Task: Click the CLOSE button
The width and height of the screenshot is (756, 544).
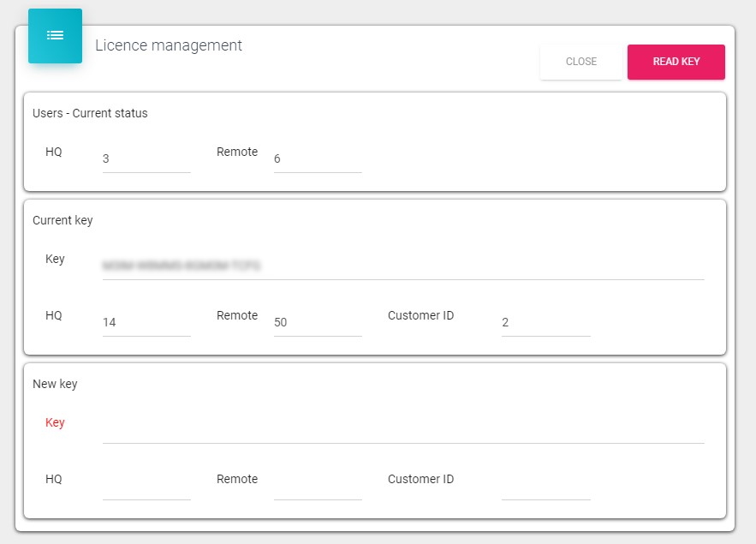Action: (x=580, y=62)
